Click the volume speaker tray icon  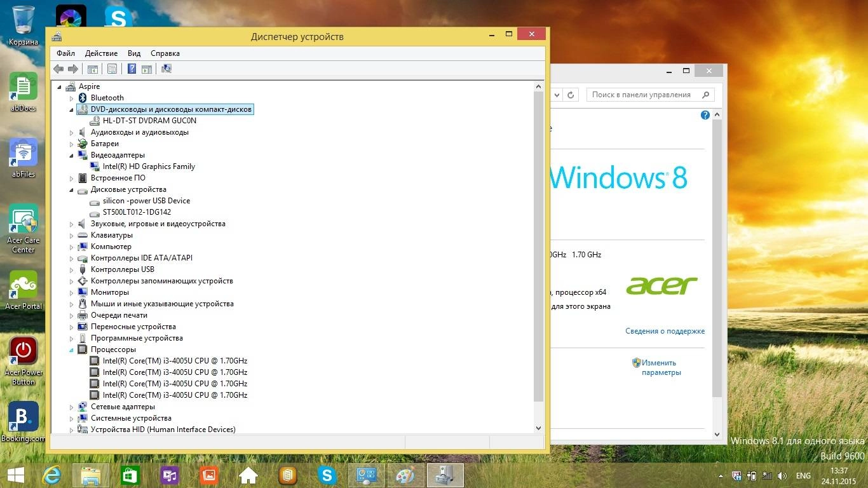click(783, 475)
